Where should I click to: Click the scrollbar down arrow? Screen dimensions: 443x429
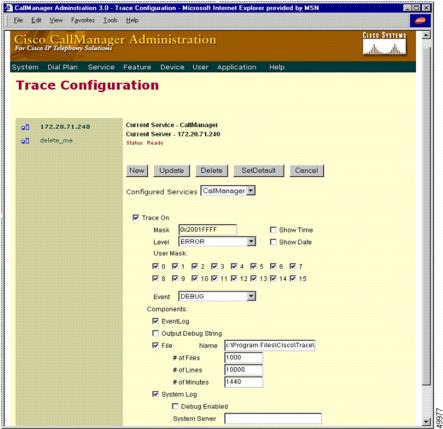pyautogui.click(x=426, y=421)
